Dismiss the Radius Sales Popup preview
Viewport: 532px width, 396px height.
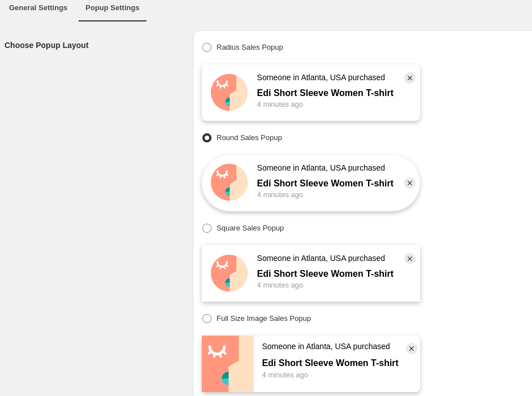[x=410, y=78]
